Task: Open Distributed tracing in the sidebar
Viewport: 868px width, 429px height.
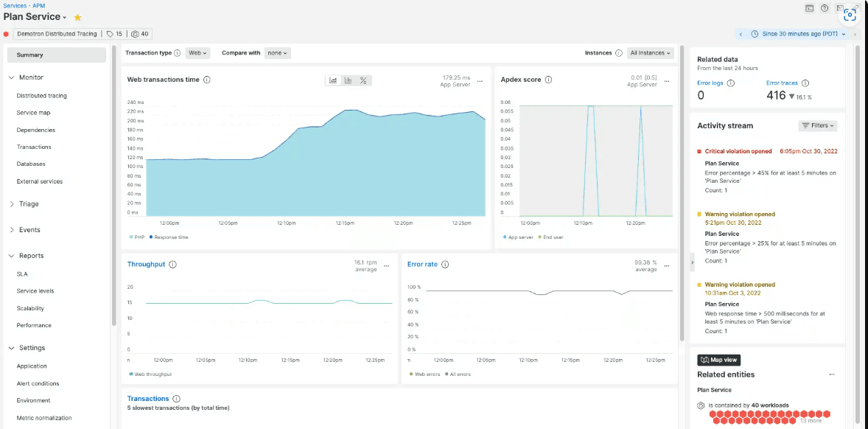Action: coord(41,96)
